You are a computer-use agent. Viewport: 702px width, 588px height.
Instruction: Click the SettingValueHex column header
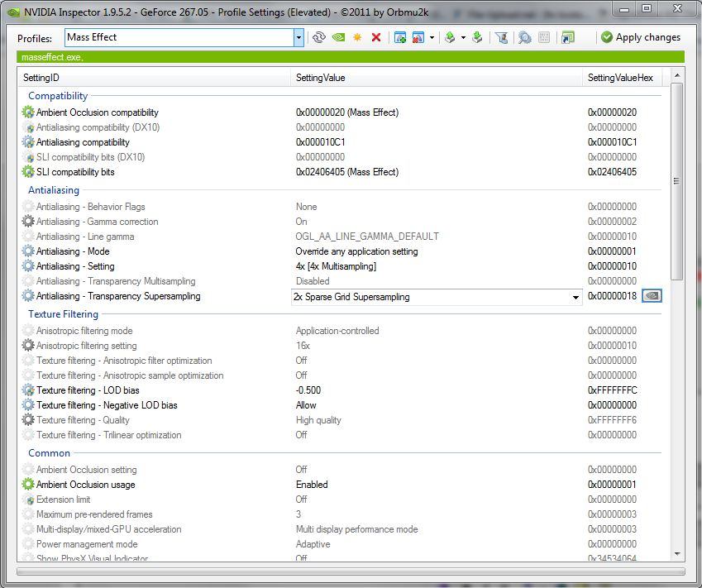pos(621,78)
